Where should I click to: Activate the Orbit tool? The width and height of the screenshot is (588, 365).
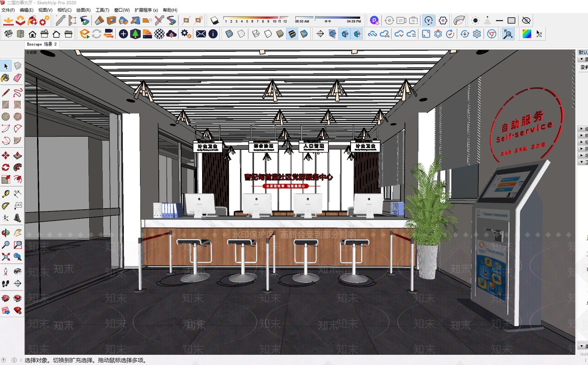coord(6,233)
